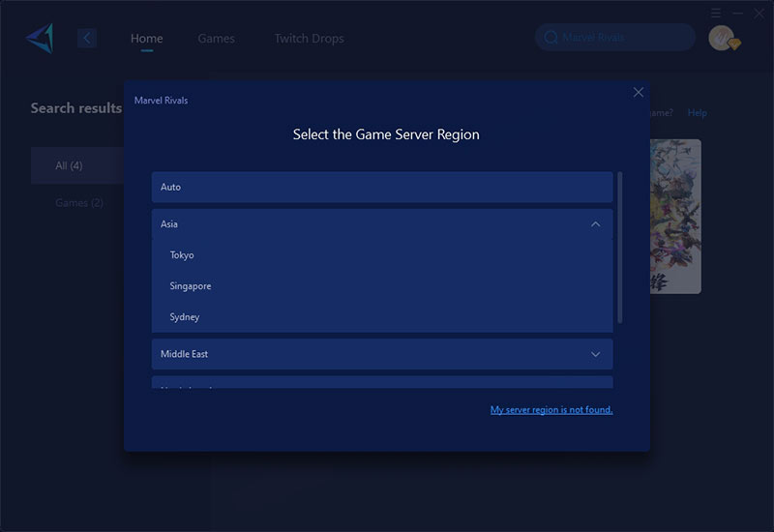The image size is (774, 532).
Task: Select the Games (2) results filter
Action: pyautogui.click(x=79, y=203)
